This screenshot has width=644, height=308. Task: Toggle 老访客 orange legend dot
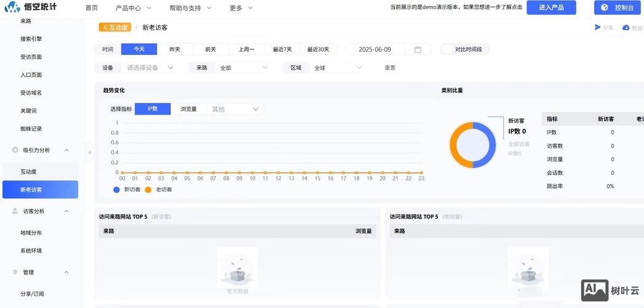tap(148, 190)
